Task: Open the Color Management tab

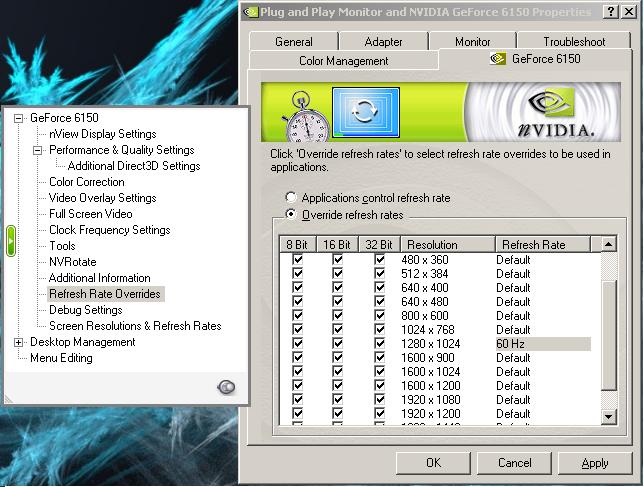Action: 343,61
